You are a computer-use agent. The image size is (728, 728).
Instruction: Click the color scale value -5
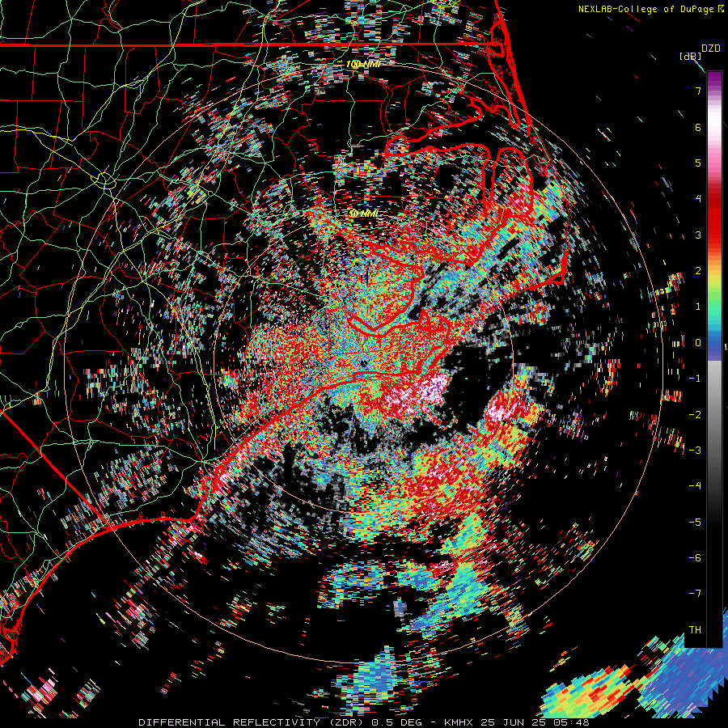tap(695, 523)
